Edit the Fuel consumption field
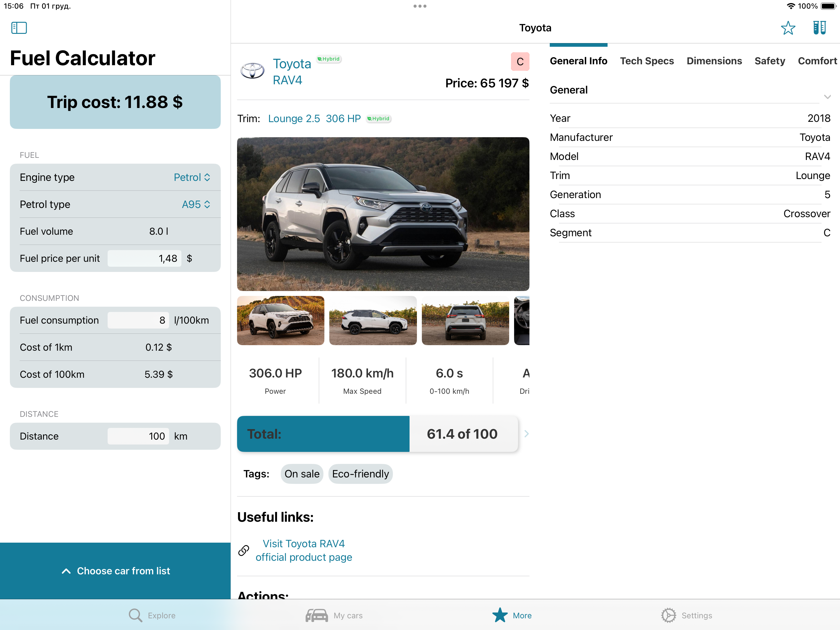840x630 pixels. pyautogui.click(x=138, y=320)
